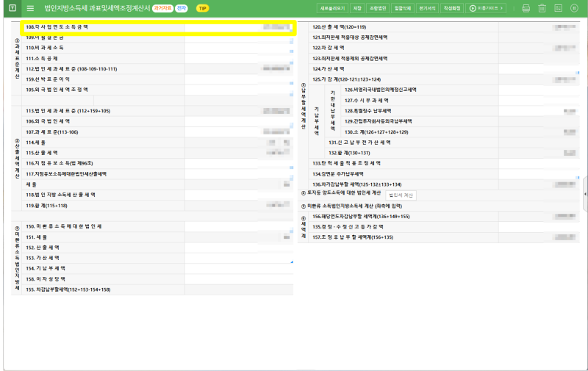588x371 pixels.
Task: Click the 134.감면분추가납부세액 input field
Action: (539, 174)
